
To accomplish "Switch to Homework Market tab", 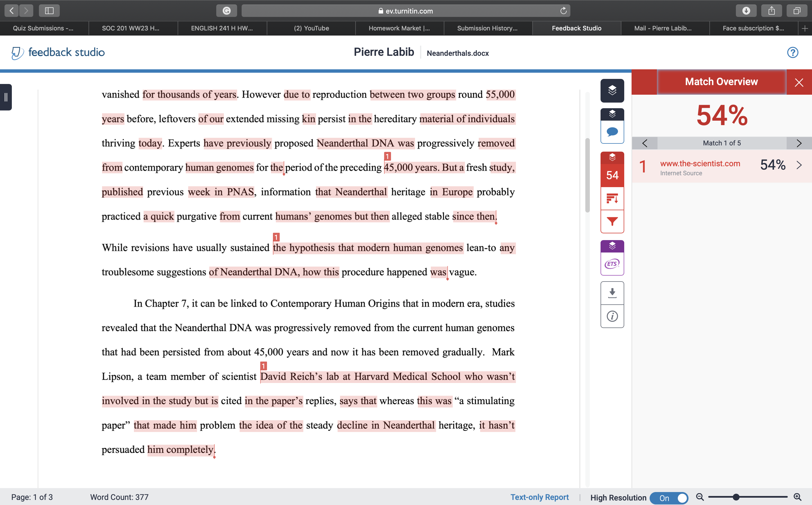I will pyautogui.click(x=400, y=28).
